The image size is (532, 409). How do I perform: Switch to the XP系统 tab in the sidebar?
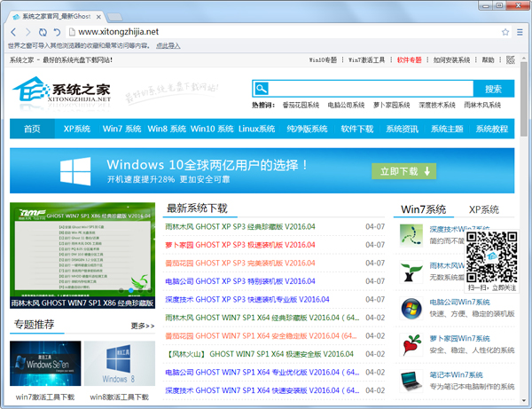[x=483, y=210]
